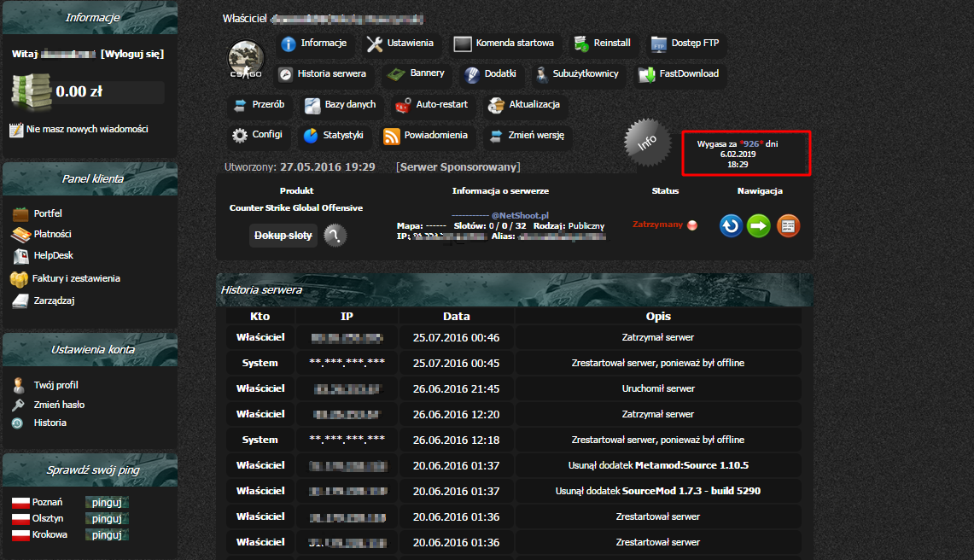Ping the Krokowa server
The image size is (974, 560).
click(x=107, y=534)
